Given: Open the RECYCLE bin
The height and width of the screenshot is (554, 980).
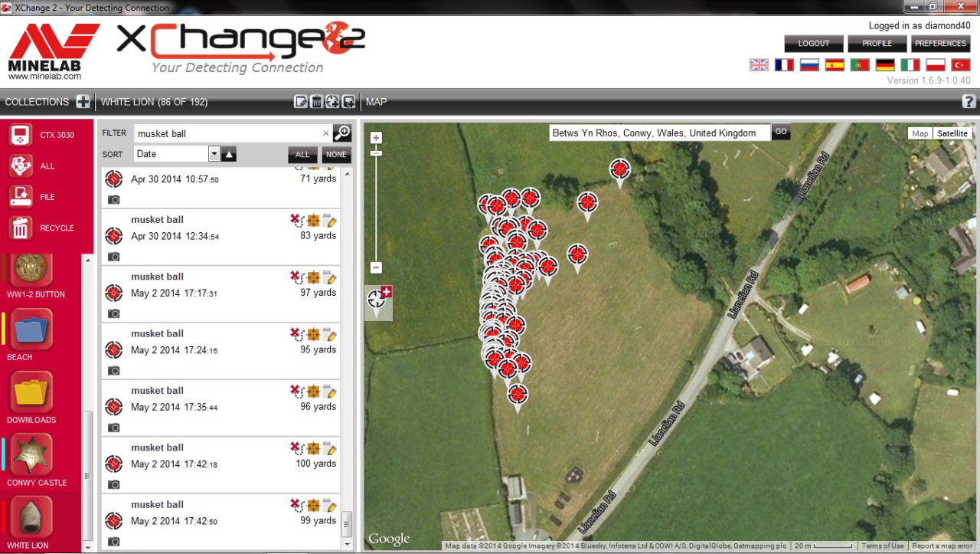Looking at the screenshot, I should (x=21, y=228).
